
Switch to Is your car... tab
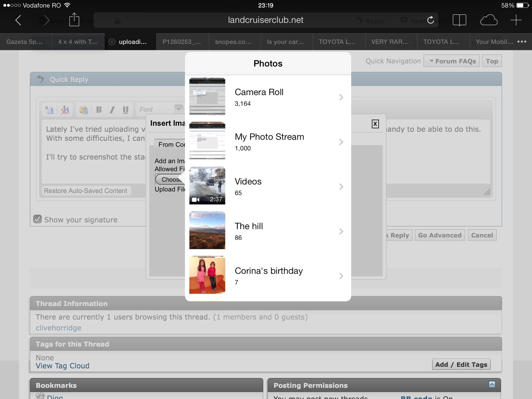tap(287, 42)
